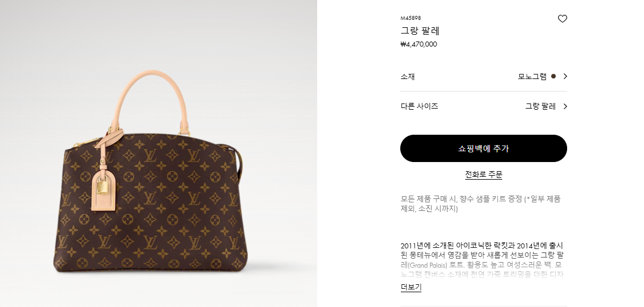
Task: Click the 그랑 팔레 size value label
Action: pos(540,106)
